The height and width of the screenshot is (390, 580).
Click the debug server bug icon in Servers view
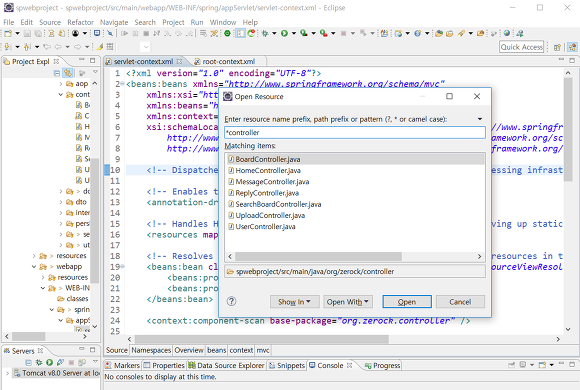(38, 362)
